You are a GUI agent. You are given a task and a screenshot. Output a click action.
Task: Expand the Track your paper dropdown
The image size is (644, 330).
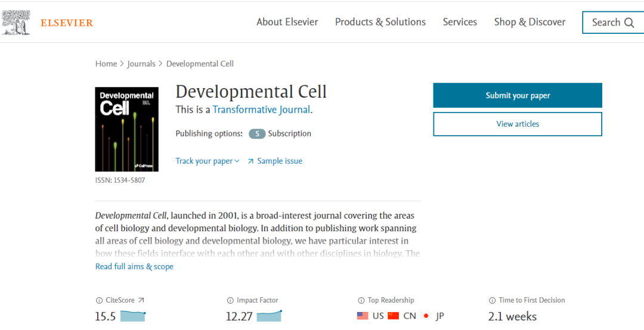[x=208, y=161]
